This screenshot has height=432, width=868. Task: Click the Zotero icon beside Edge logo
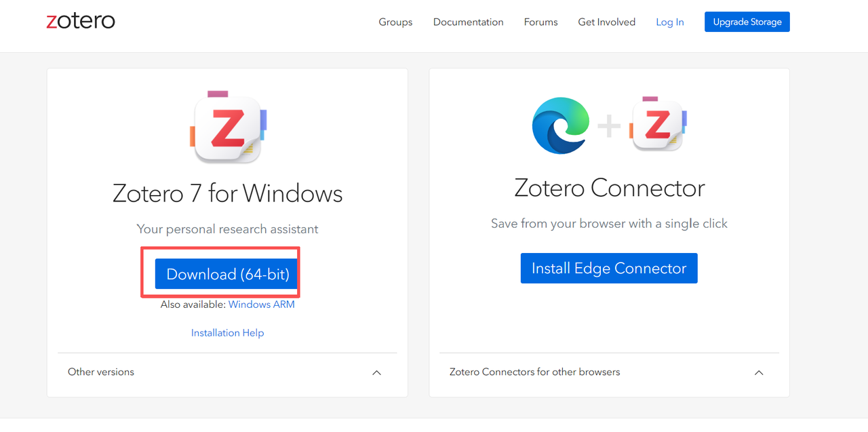click(658, 125)
